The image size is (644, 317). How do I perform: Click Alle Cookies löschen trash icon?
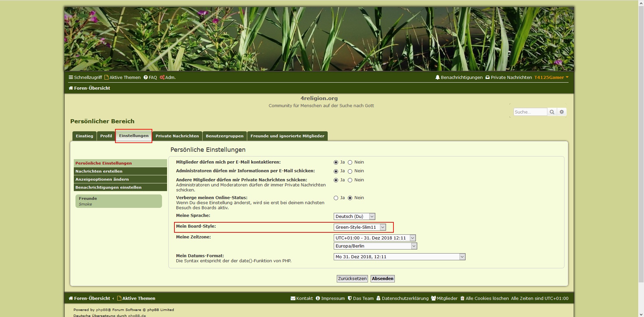pyautogui.click(x=462, y=299)
